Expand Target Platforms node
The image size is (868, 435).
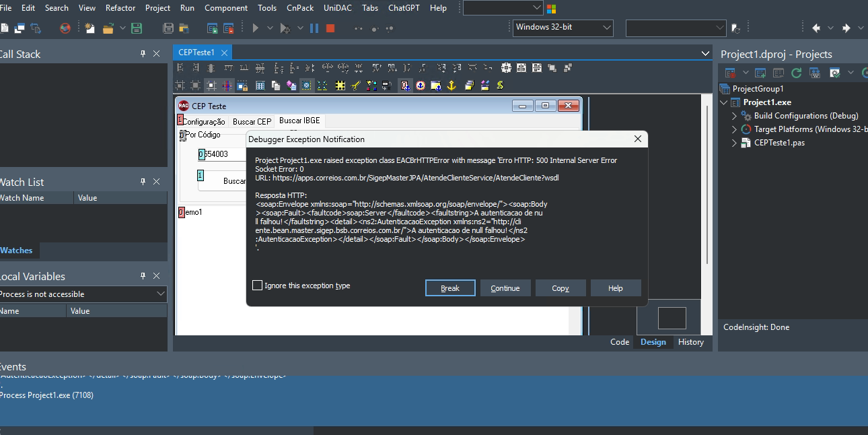tap(735, 129)
